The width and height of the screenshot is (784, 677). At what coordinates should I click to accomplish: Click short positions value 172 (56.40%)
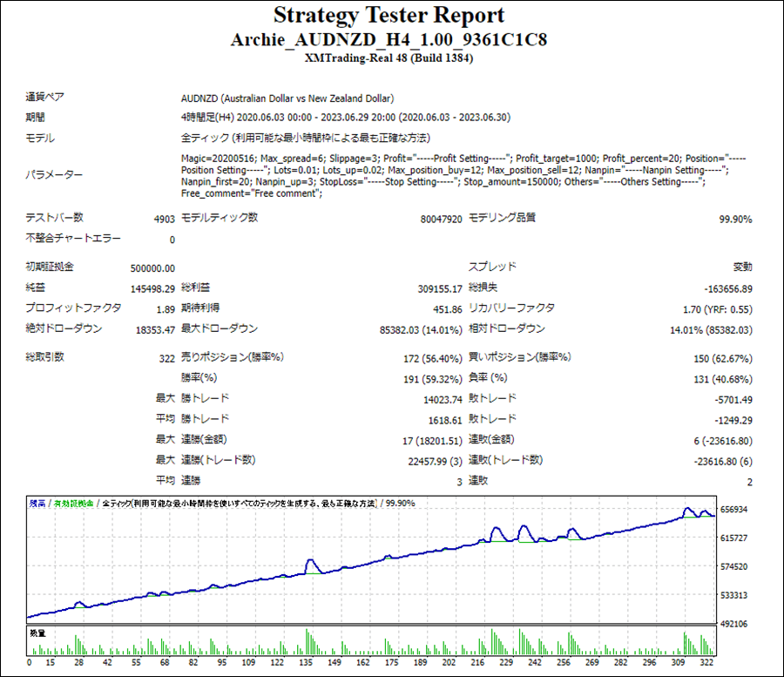(432, 358)
